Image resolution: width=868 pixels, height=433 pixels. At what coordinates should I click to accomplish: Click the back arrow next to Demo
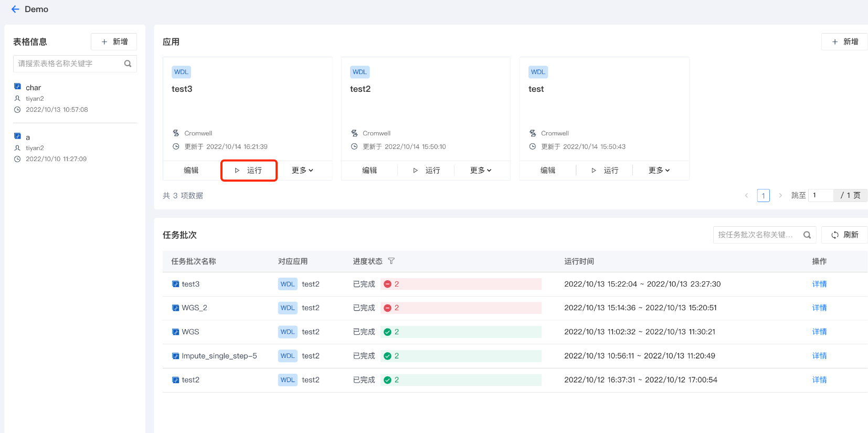point(15,9)
